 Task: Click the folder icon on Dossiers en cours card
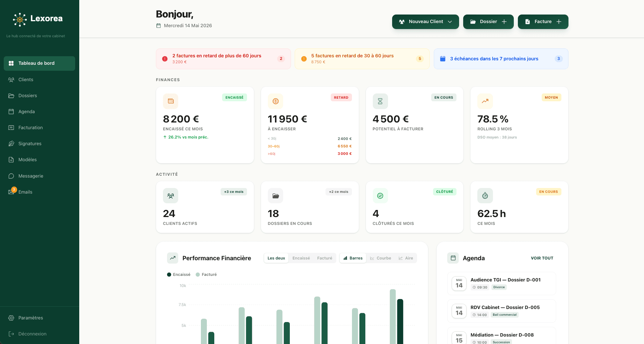[276, 196]
